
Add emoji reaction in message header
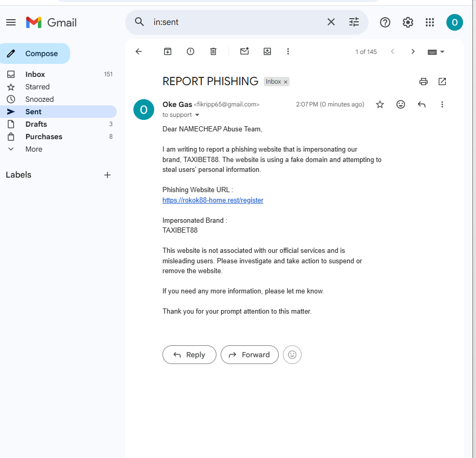[x=401, y=104]
